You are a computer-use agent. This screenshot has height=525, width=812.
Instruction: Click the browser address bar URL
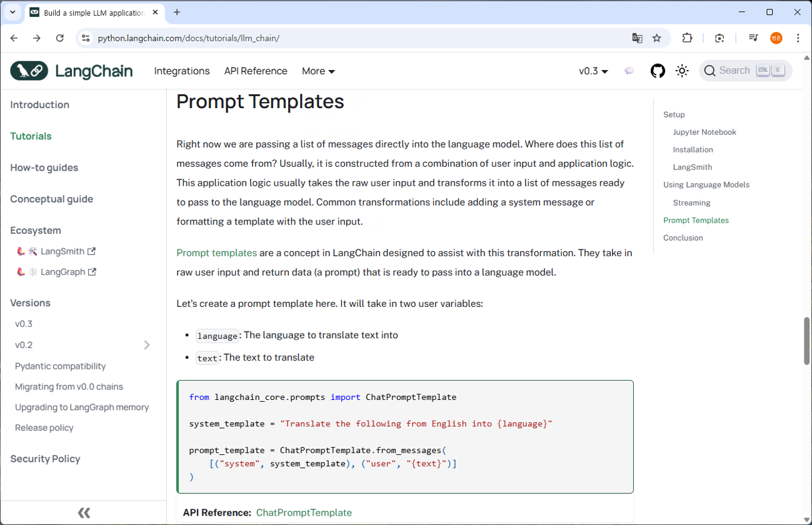[189, 38]
